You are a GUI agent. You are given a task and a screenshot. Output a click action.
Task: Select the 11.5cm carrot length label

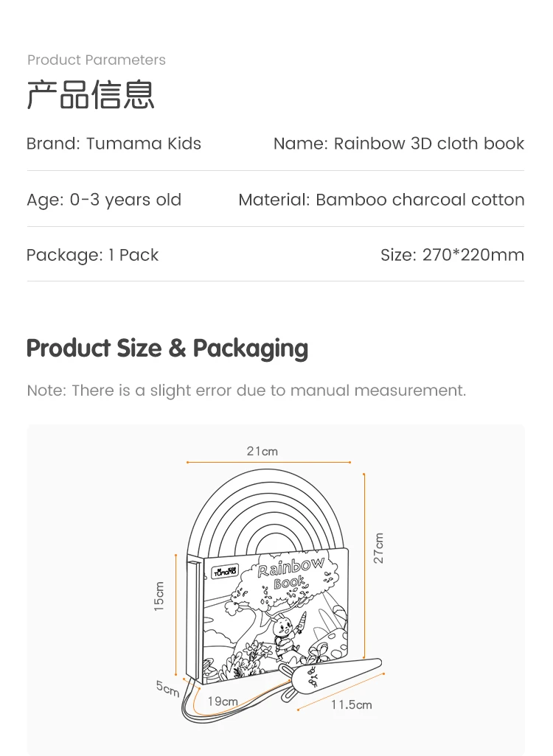click(351, 705)
